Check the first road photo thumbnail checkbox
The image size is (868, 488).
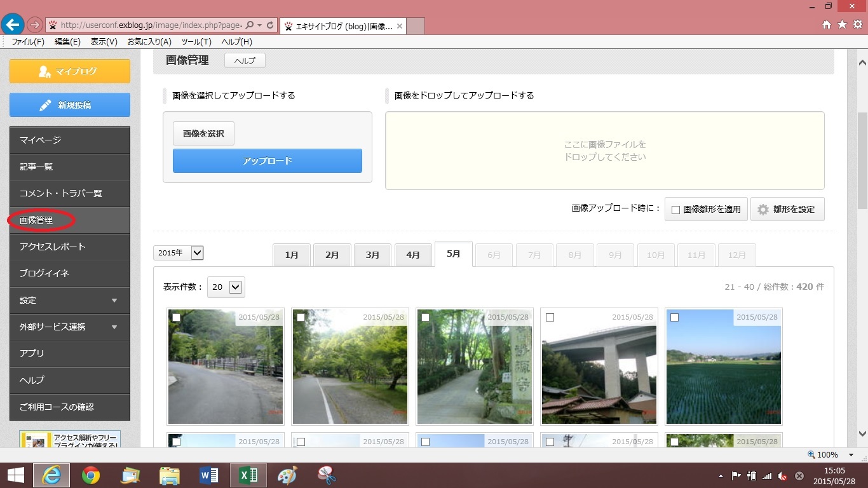[176, 318]
